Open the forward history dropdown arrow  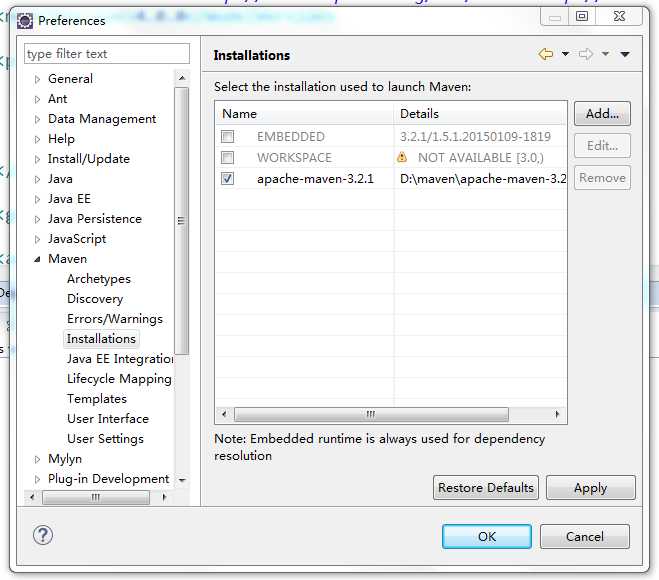[605, 54]
